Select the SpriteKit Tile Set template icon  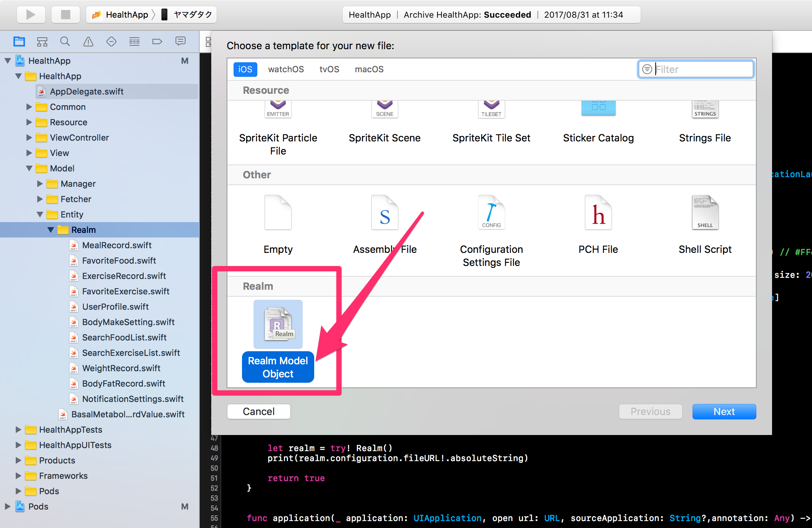(x=491, y=109)
